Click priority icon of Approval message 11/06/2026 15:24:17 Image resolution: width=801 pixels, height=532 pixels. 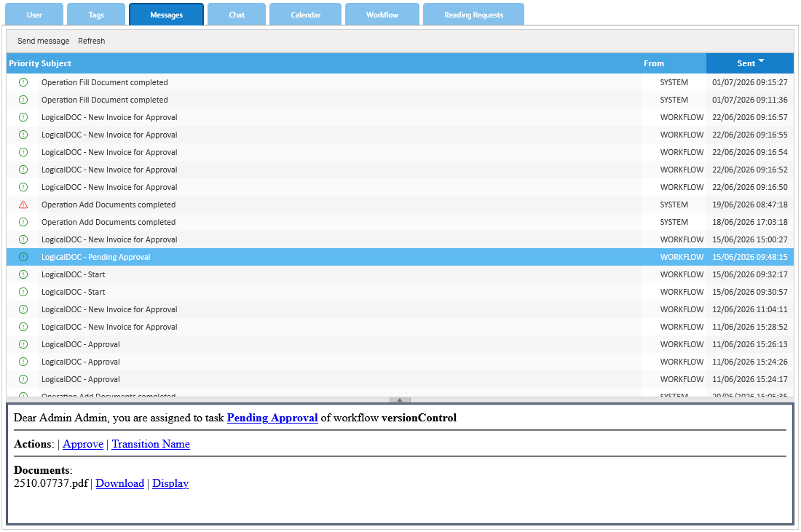(x=23, y=379)
